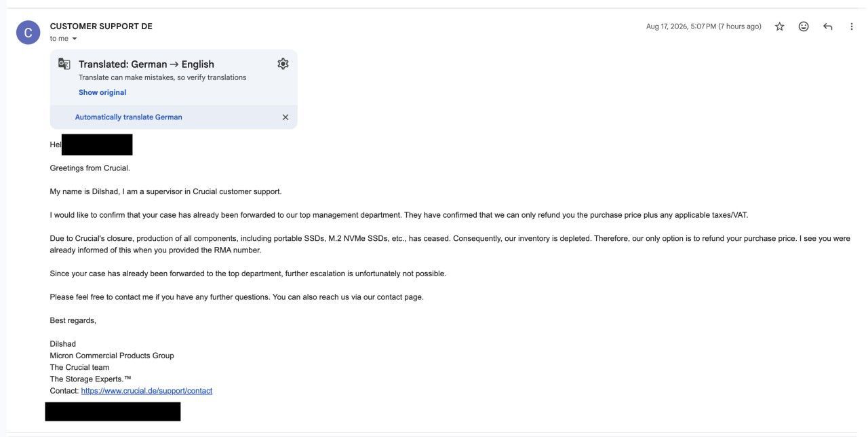This screenshot has width=868, height=437.
Task: Open translation settings gear
Action: [283, 64]
